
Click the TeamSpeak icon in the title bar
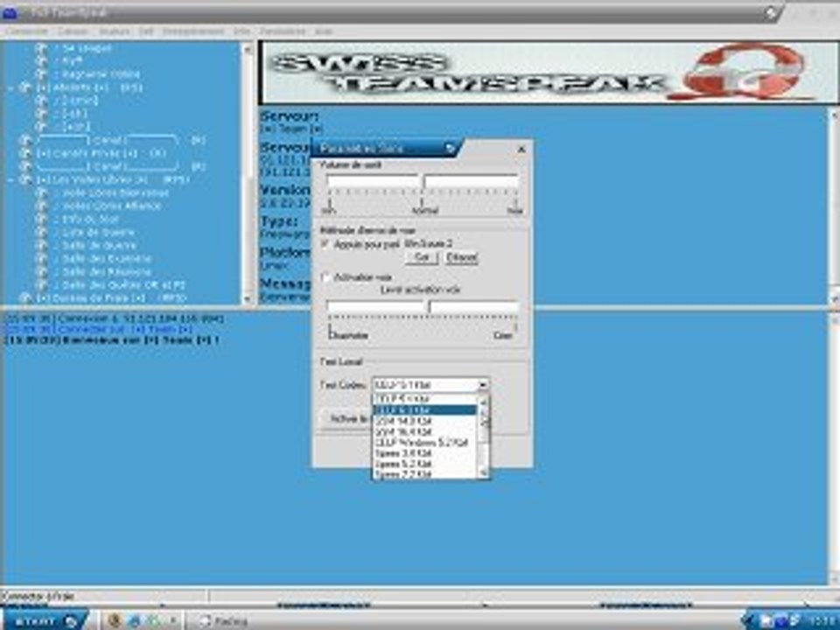pyautogui.click(x=10, y=12)
